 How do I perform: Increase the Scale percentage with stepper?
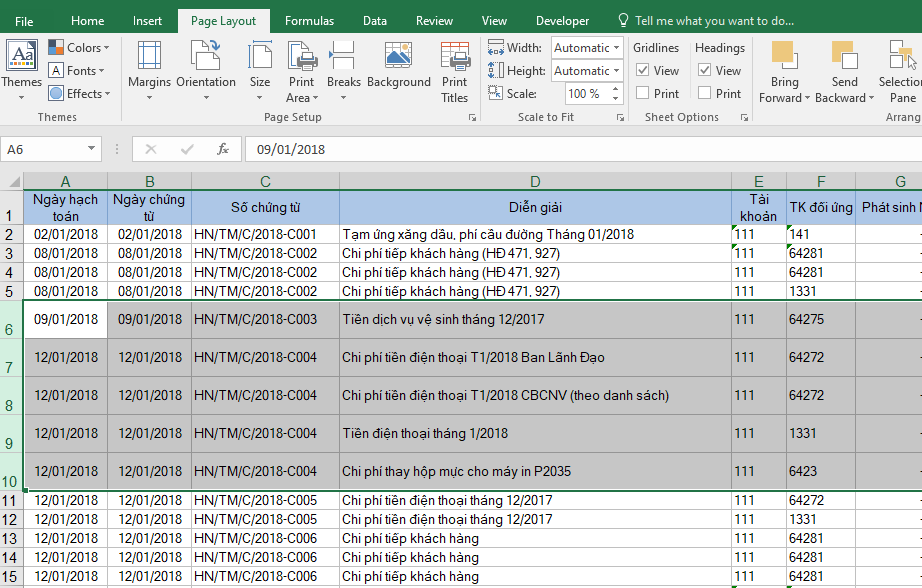[617, 90]
